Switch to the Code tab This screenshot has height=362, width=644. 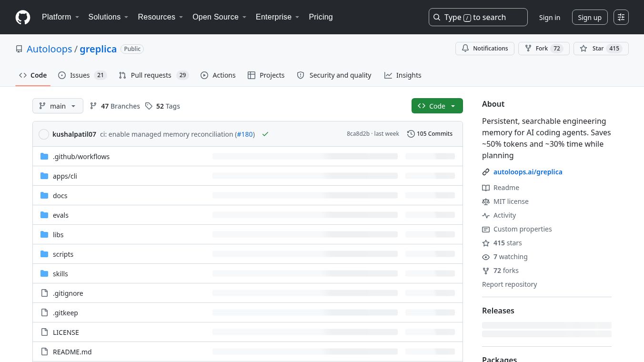[x=33, y=75]
